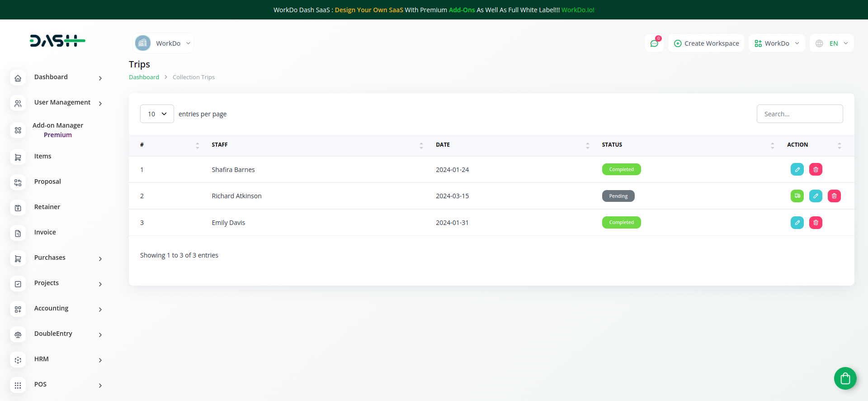Go to Dashboard via breadcrumb link
The image size is (868, 401).
point(144,77)
